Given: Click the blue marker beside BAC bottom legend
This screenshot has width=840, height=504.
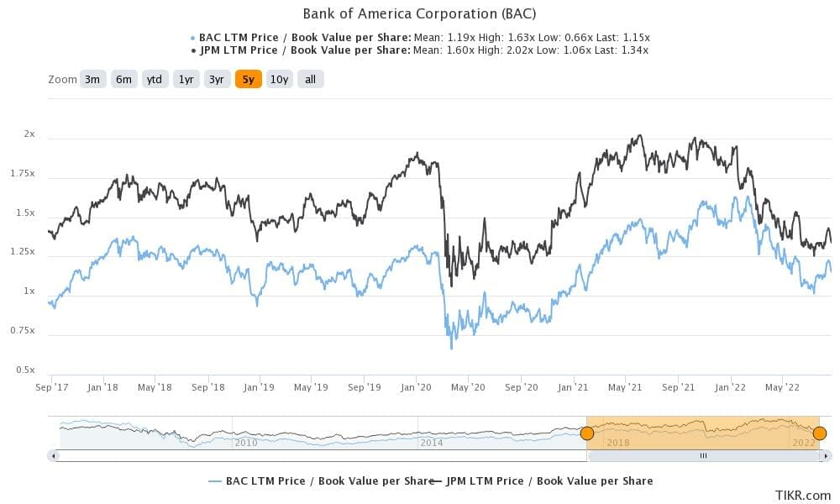Looking at the screenshot, I should click(x=215, y=480).
